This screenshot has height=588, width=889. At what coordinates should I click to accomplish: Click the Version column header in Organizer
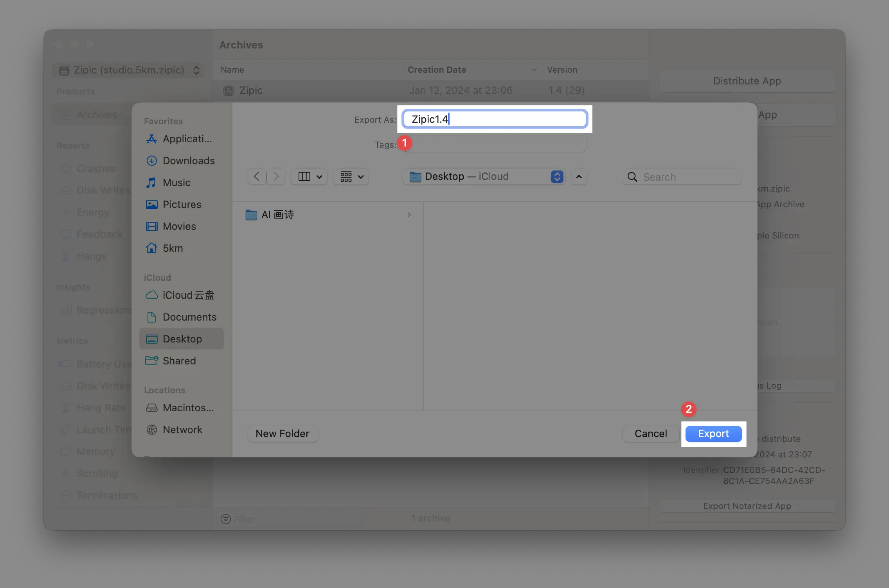(562, 70)
